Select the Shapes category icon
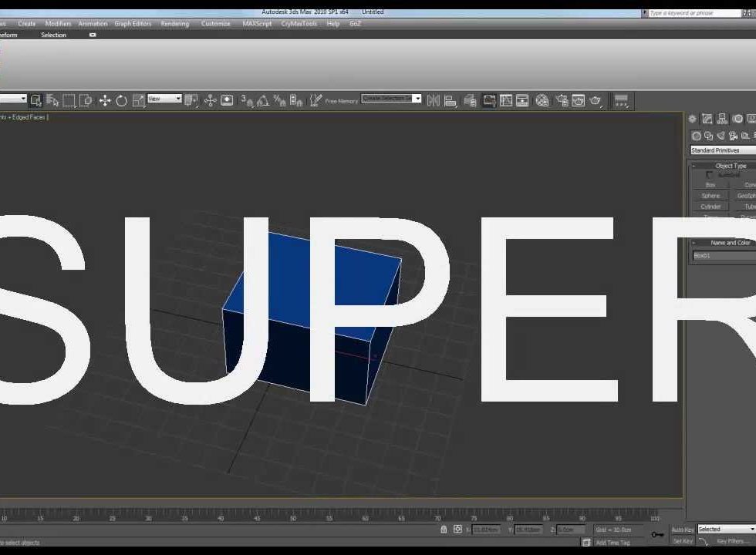 708,136
